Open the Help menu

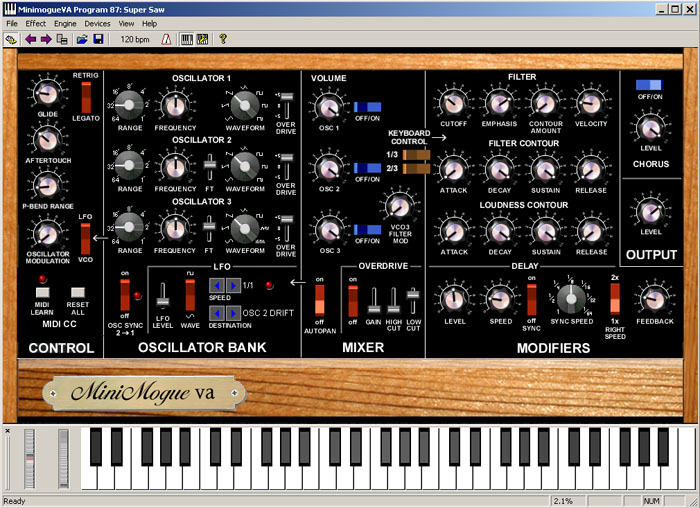(149, 24)
